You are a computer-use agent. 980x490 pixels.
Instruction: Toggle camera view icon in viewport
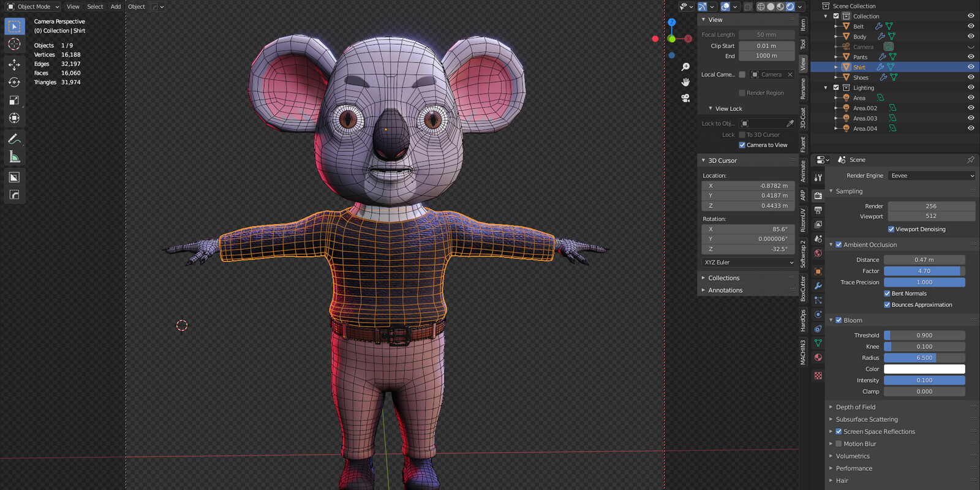pyautogui.click(x=685, y=98)
